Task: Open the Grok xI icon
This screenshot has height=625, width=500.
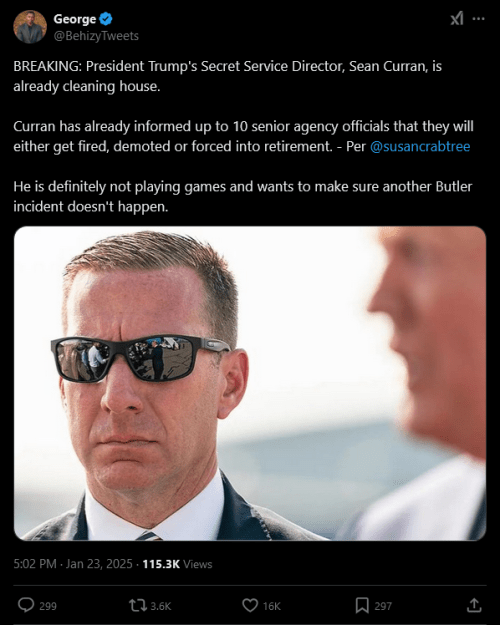Action: click(x=457, y=18)
